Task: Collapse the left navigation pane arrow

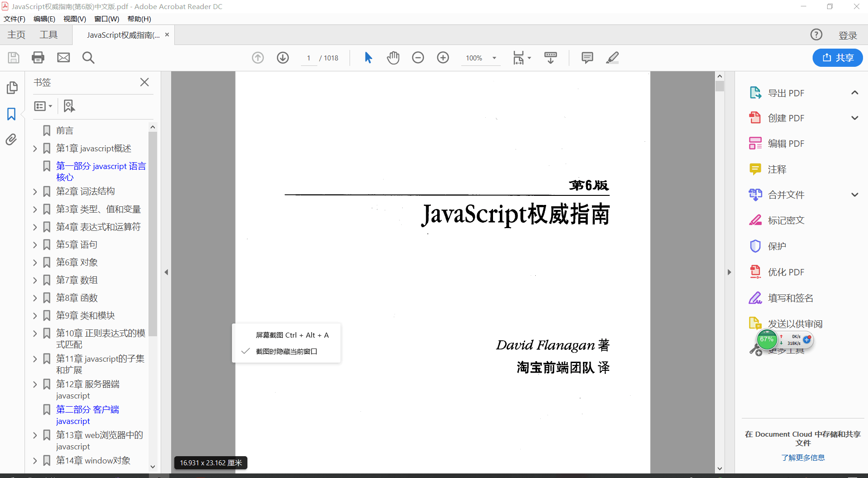Action: tap(166, 272)
